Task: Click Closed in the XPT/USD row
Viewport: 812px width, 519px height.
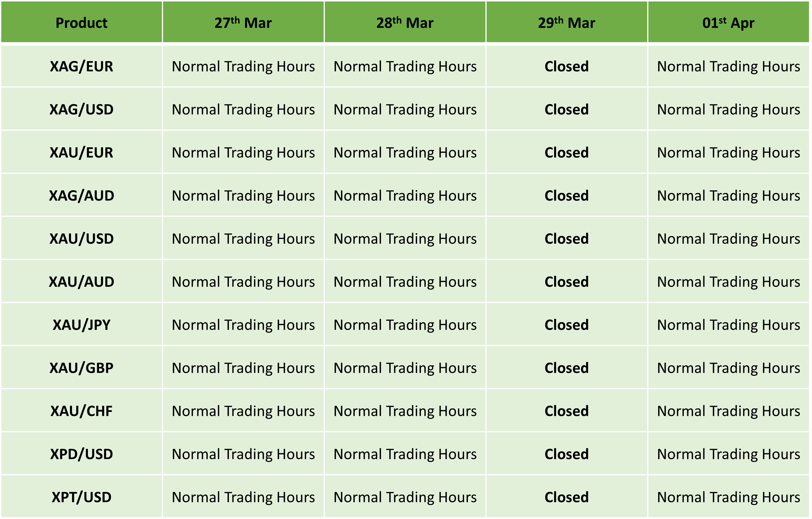Action: tap(567, 497)
